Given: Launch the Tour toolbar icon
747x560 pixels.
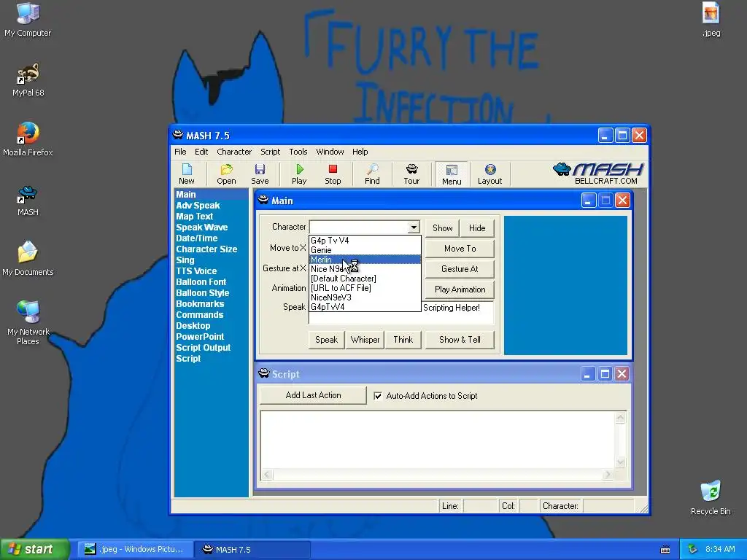Looking at the screenshot, I should (411, 174).
